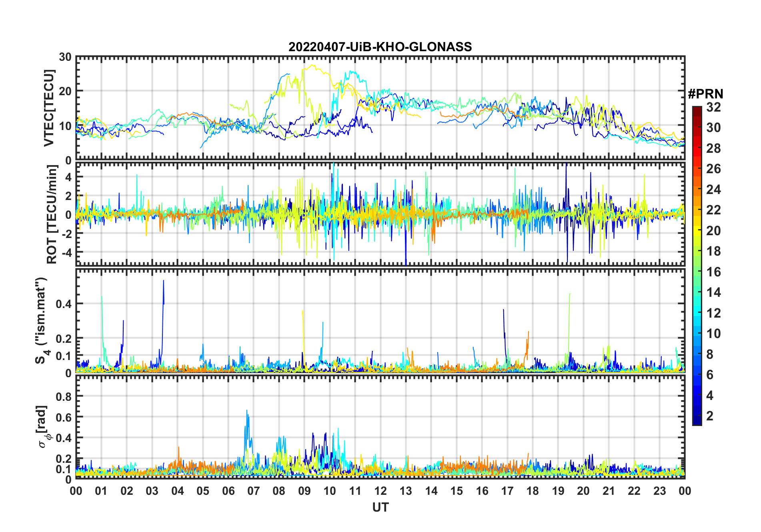Click the 07 hour tick on UT axis
This screenshot has width=761, height=532.
coord(254,491)
